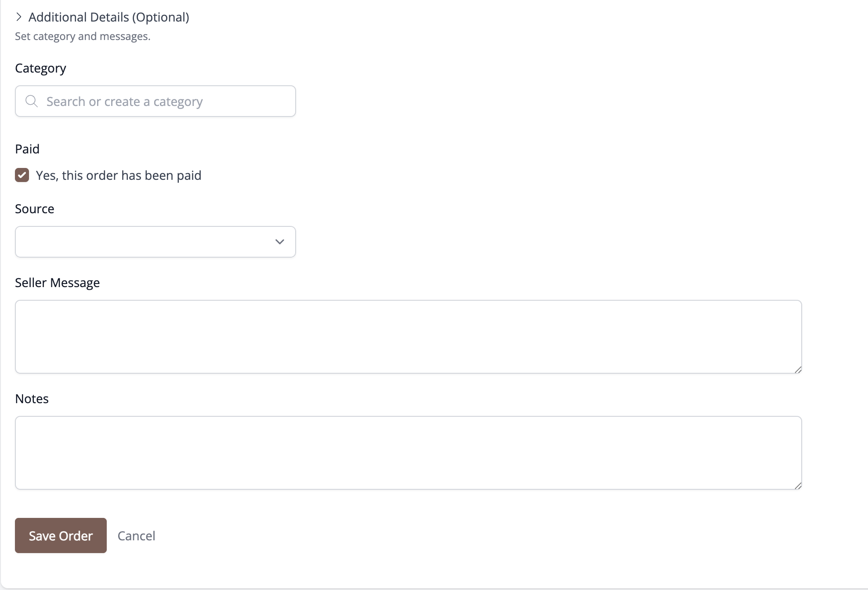This screenshot has width=868, height=590.
Task: Click the Source field label
Action: point(35,209)
